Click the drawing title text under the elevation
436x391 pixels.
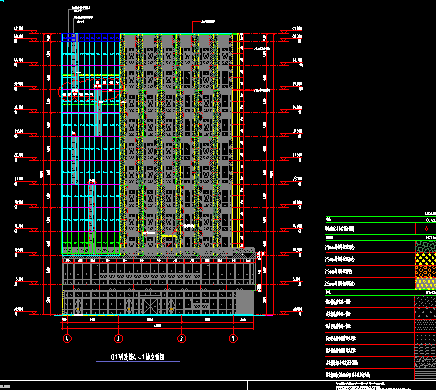(137, 357)
